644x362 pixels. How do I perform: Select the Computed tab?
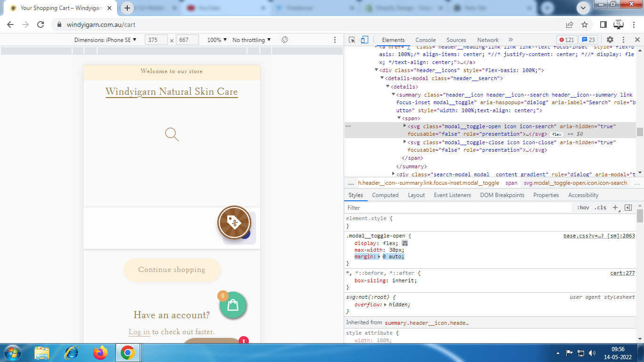pos(385,195)
